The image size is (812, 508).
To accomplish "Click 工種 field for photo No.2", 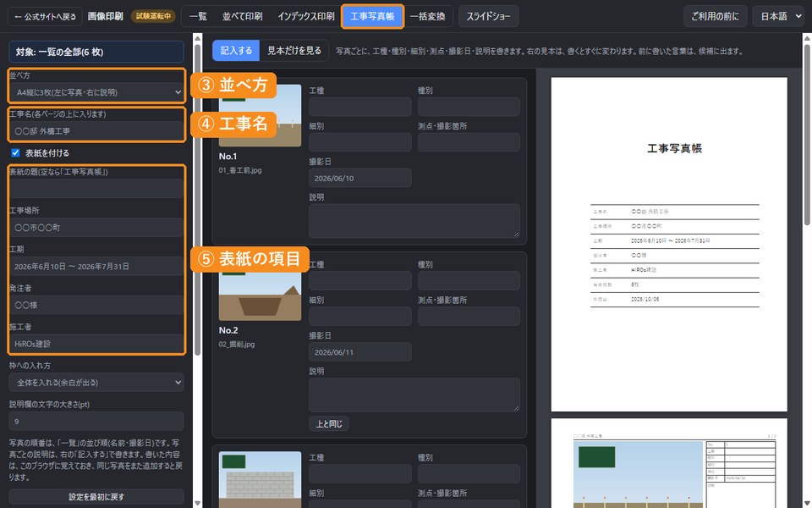I will [360, 281].
